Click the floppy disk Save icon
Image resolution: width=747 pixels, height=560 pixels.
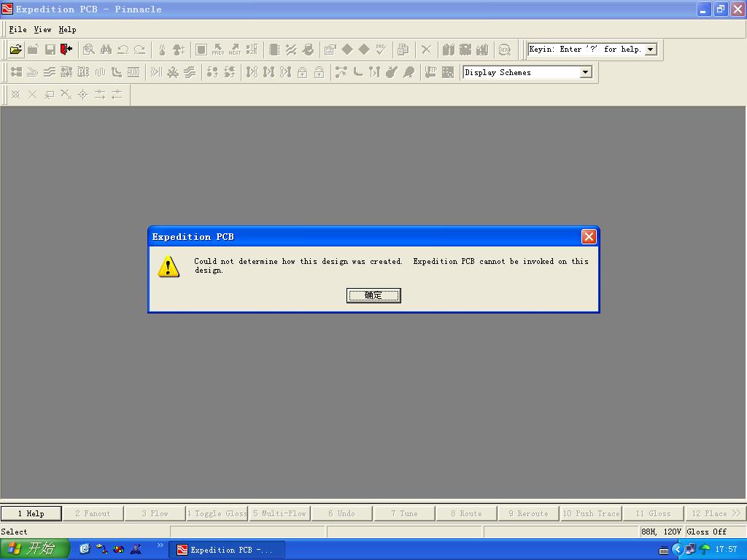point(50,49)
